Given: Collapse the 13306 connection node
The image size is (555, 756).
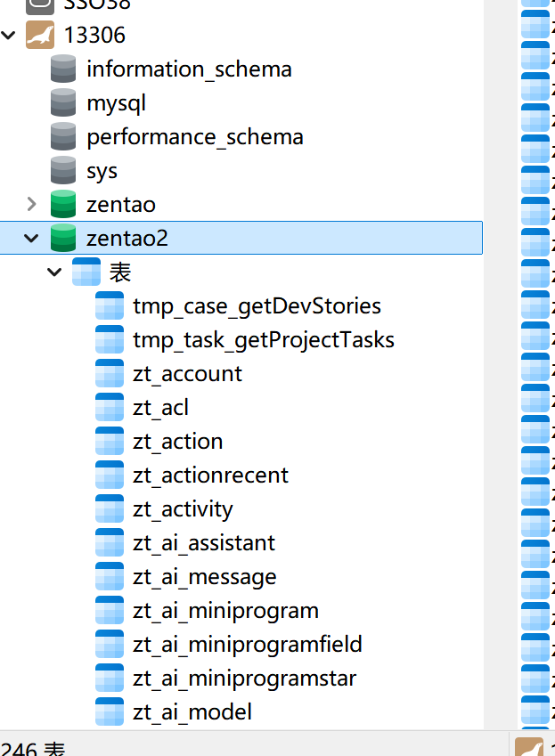Looking at the screenshot, I should pyautogui.click(x=8, y=36).
